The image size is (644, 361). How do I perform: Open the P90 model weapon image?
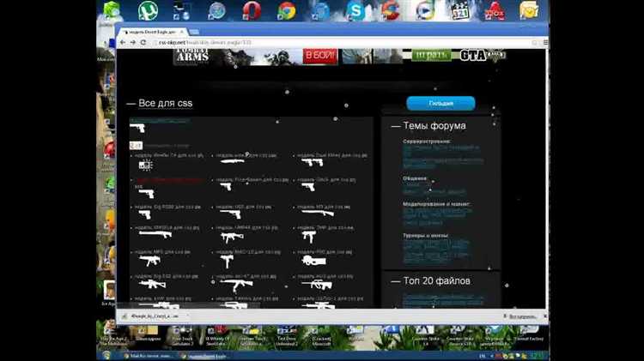tap(310, 261)
